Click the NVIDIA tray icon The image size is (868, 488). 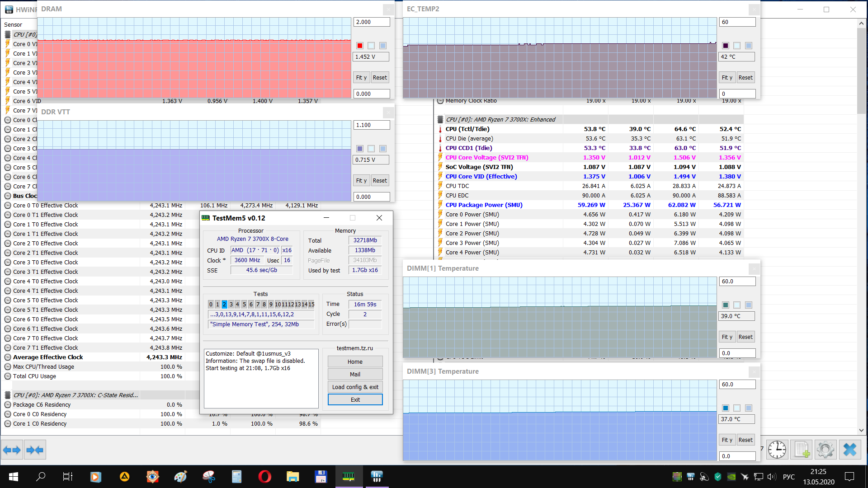[x=731, y=476]
